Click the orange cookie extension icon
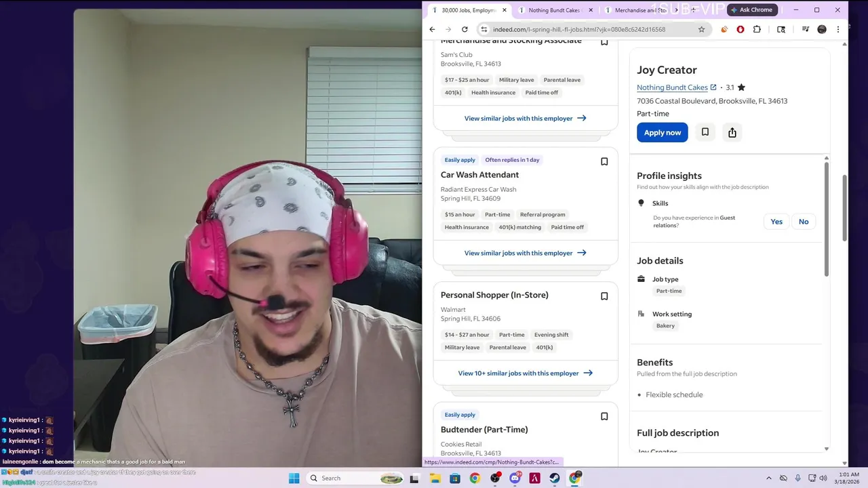This screenshot has width=868, height=488. (724, 29)
